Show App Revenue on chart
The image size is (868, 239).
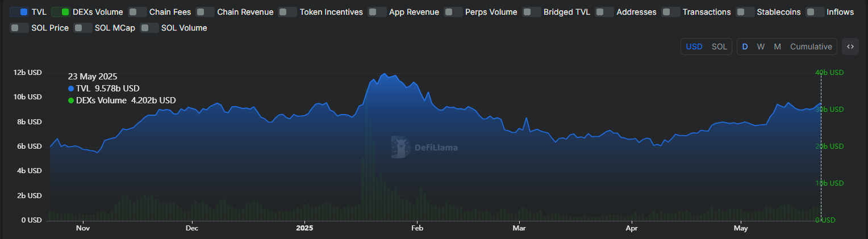click(x=377, y=12)
